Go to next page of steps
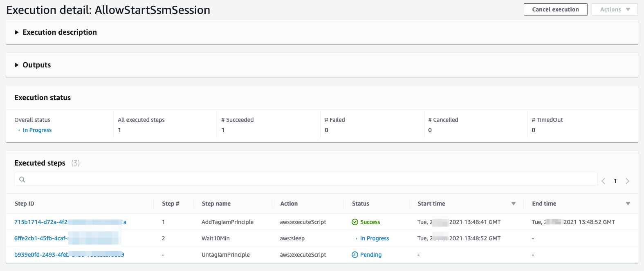The height and width of the screenshot is (271, 644). point(627,181)
